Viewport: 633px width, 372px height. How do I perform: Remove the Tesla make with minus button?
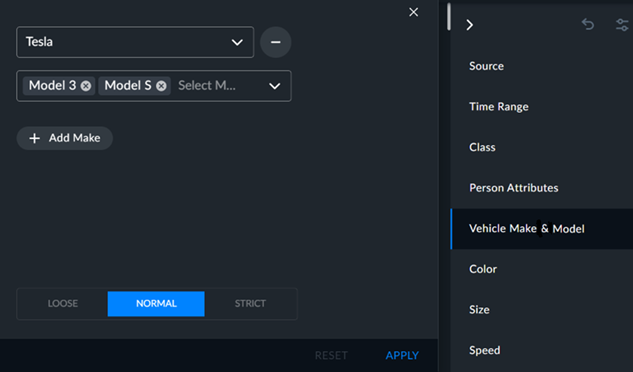tap(276, 42)
